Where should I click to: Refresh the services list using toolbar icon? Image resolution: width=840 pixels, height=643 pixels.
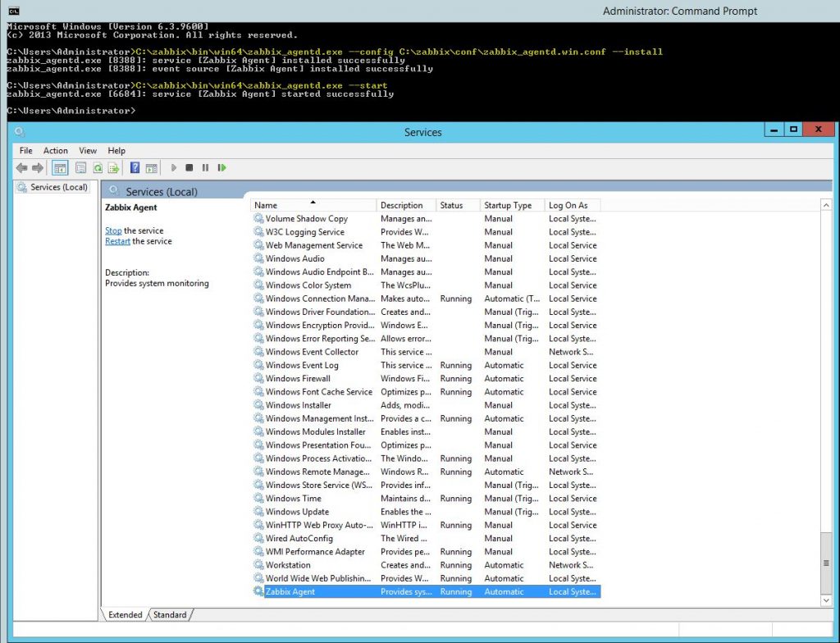pyautogui.click(x=98, y=168)
